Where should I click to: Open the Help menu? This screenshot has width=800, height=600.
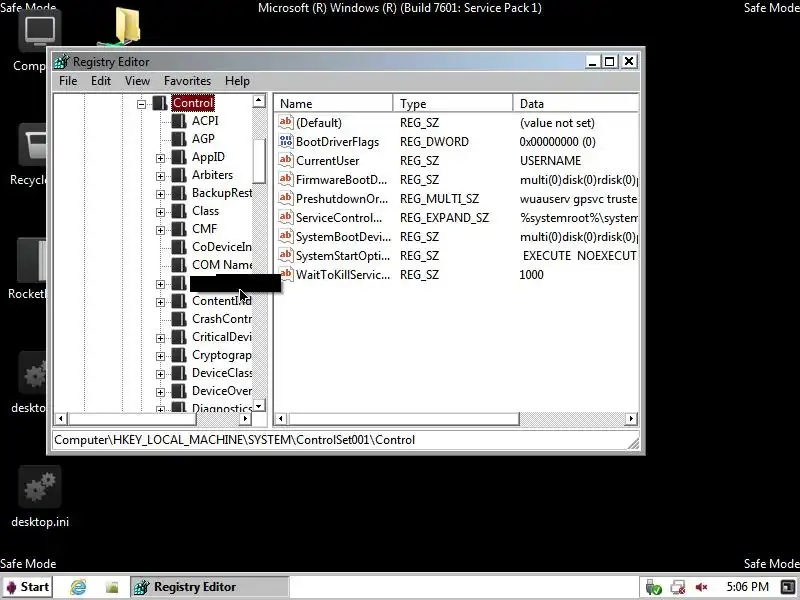[x=237, y=81]
